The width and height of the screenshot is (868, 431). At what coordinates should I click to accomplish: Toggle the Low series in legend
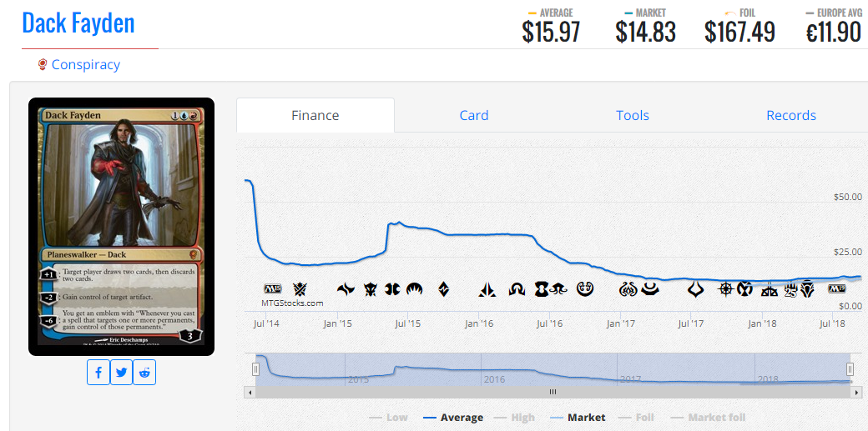(389, 418)
